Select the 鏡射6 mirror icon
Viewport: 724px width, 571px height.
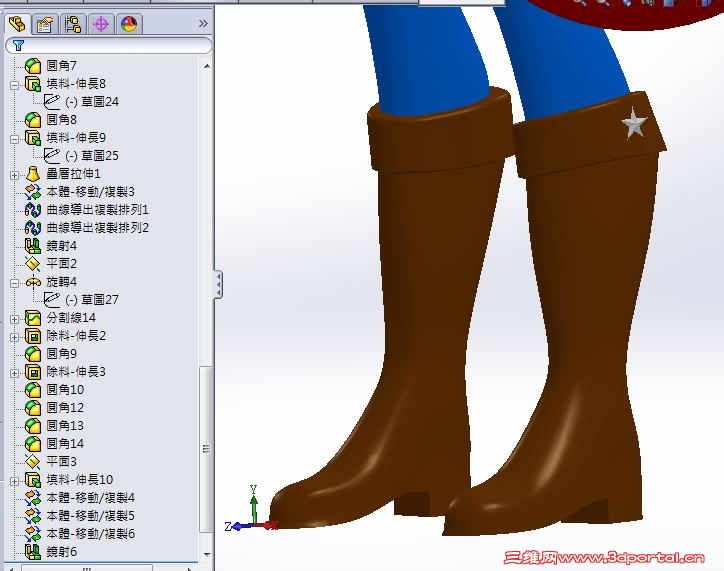pos(33,552)
